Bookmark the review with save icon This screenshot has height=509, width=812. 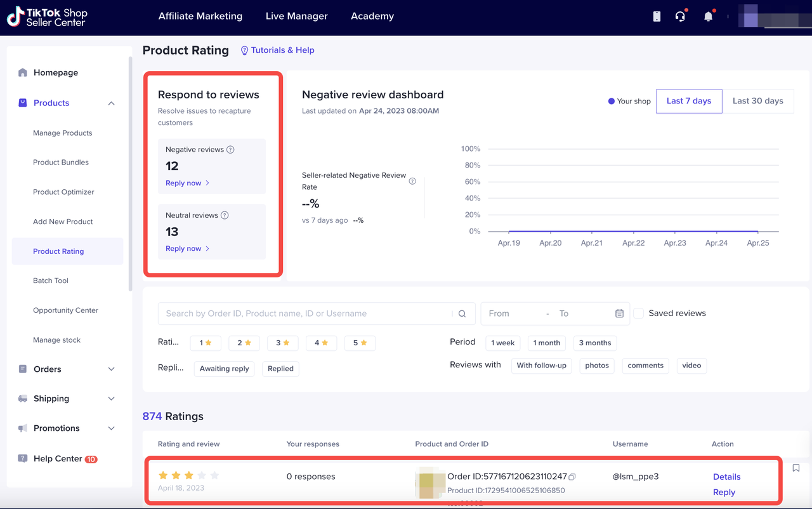point(796,468)
